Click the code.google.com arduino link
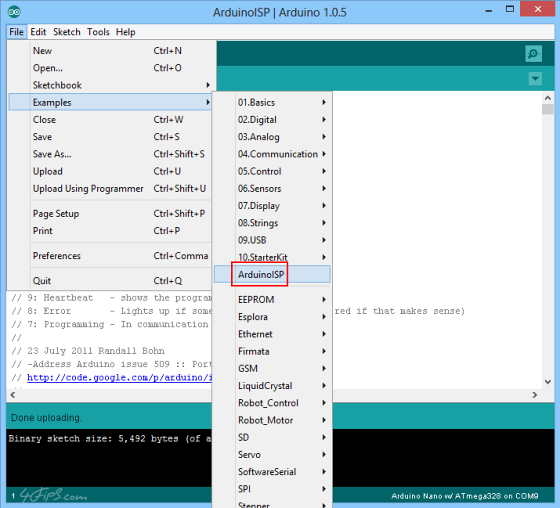This screenshot has width=560, height=508. (x=119, y=378)
